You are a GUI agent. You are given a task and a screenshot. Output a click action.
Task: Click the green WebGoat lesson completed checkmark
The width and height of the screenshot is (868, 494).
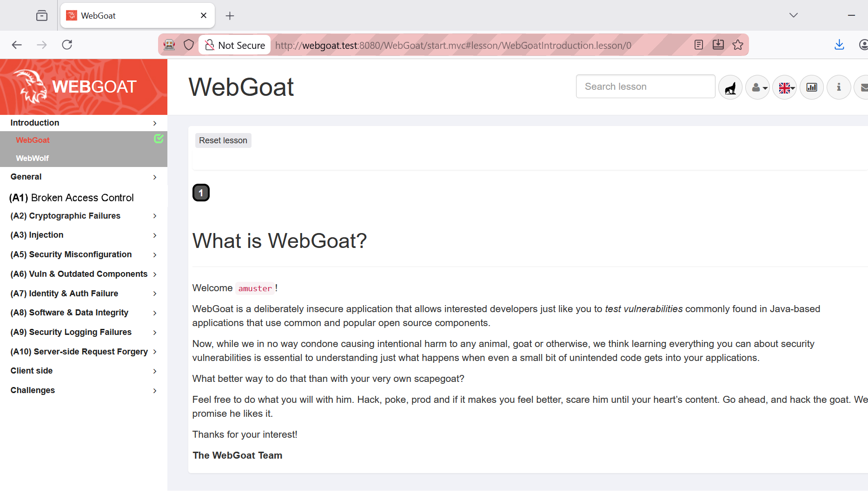tap(159, 139)
